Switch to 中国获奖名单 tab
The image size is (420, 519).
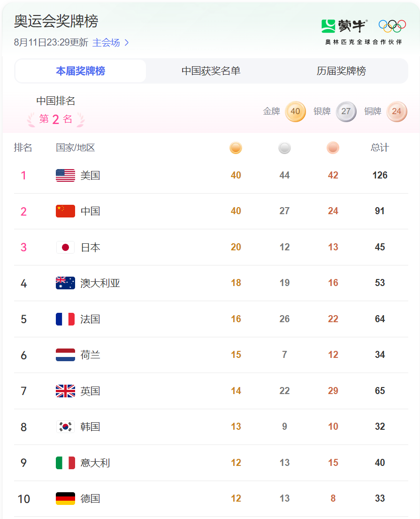(211, 71)
